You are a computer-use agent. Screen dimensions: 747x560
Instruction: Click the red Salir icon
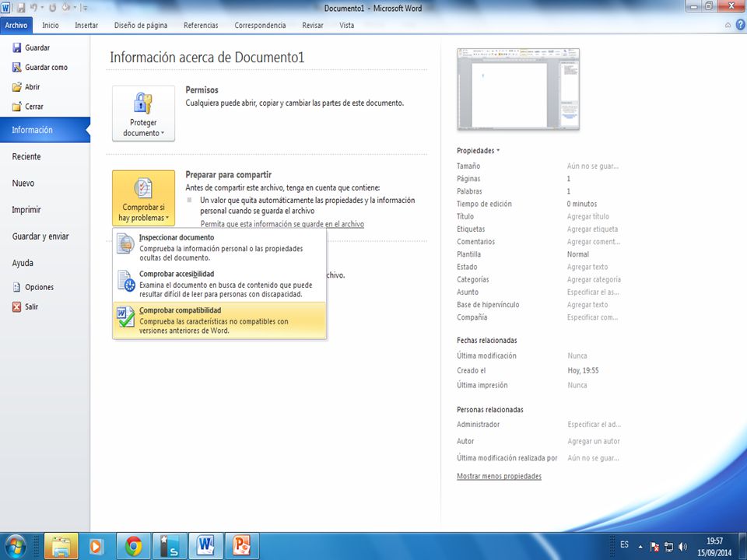click(16, 306)
